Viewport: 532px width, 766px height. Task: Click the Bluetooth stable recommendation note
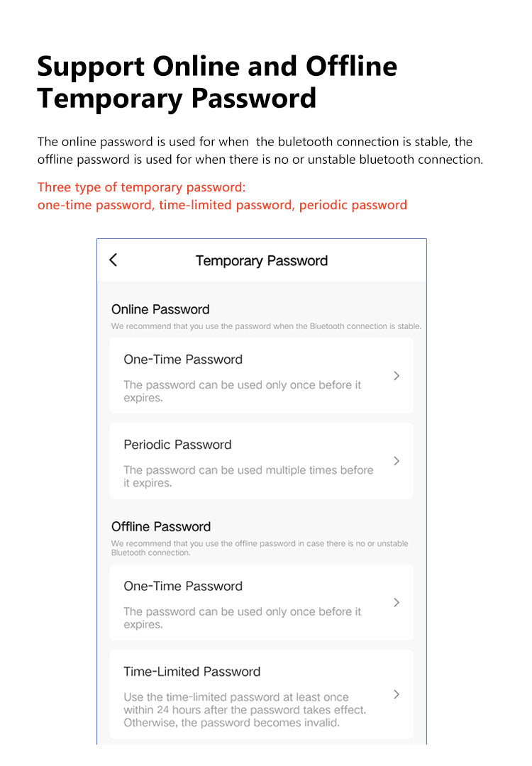point(266,326)
